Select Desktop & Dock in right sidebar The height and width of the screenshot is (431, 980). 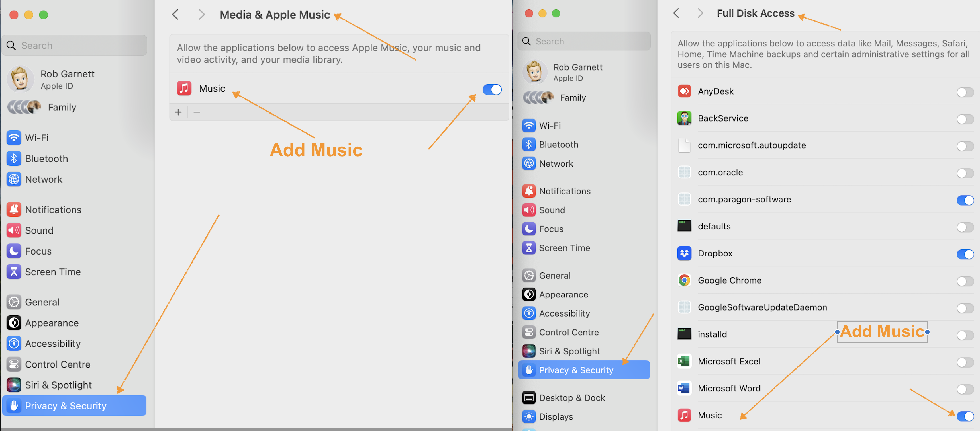click(x=571, y=398)
